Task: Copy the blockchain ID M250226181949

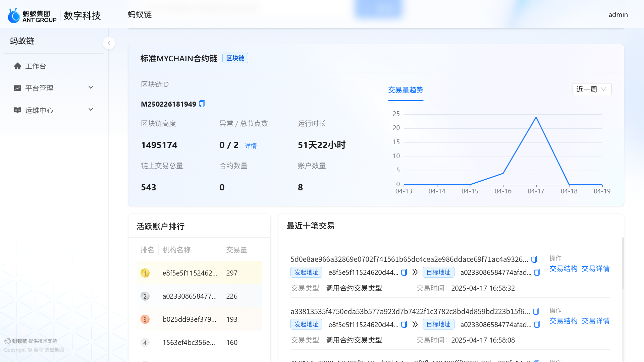Action: [202, 104]
